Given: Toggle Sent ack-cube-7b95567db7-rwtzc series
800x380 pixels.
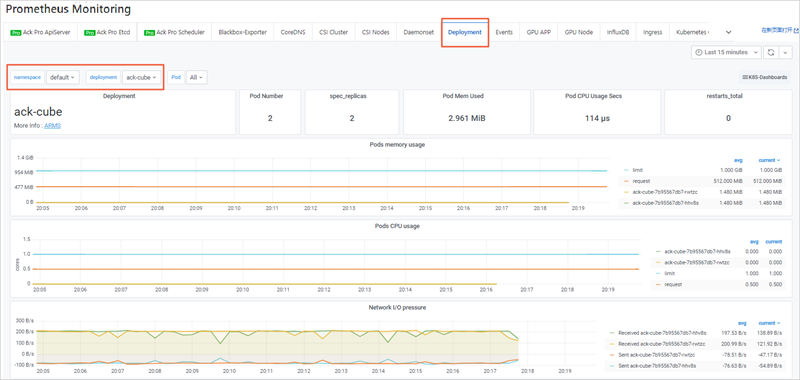Looking at the screenshot, I should click(658, 355).
